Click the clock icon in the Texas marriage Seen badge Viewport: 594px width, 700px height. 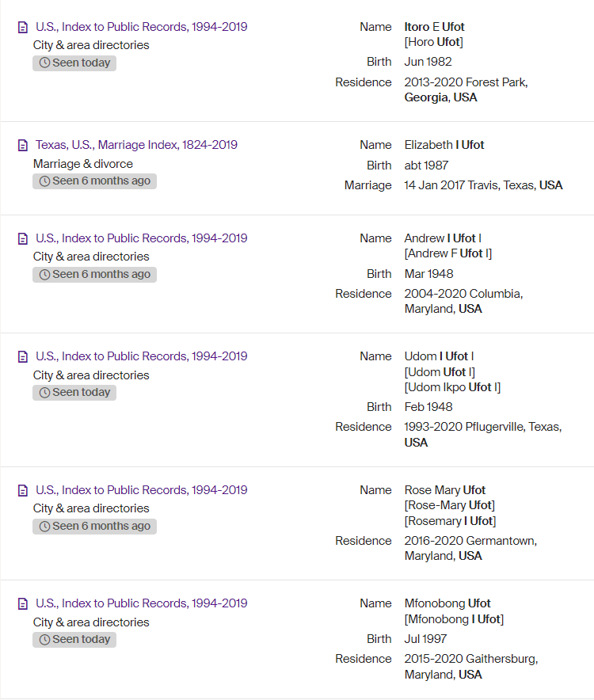(x=44, y=181)
